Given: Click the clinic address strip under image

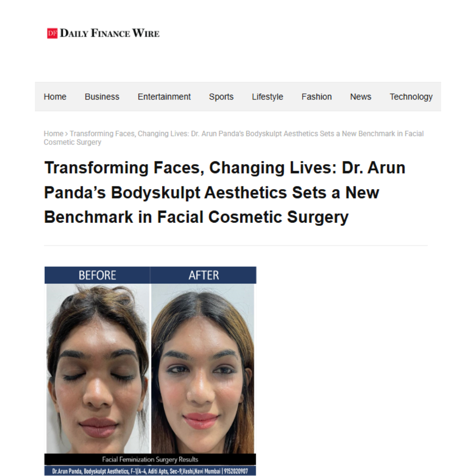Looking at the screenshot, I should pyautogui.click(x=150, y=471).
